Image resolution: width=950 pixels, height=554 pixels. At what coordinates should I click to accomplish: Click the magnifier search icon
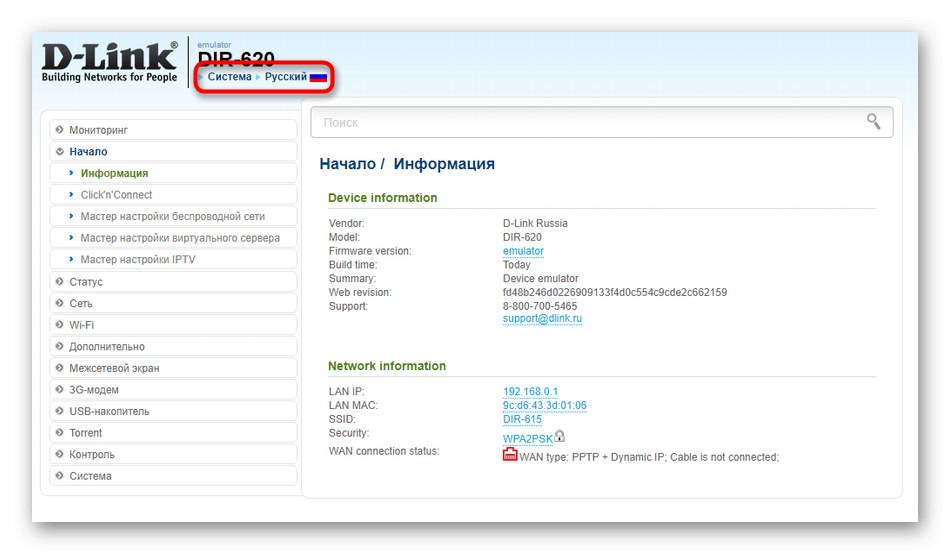click(873, 121)
